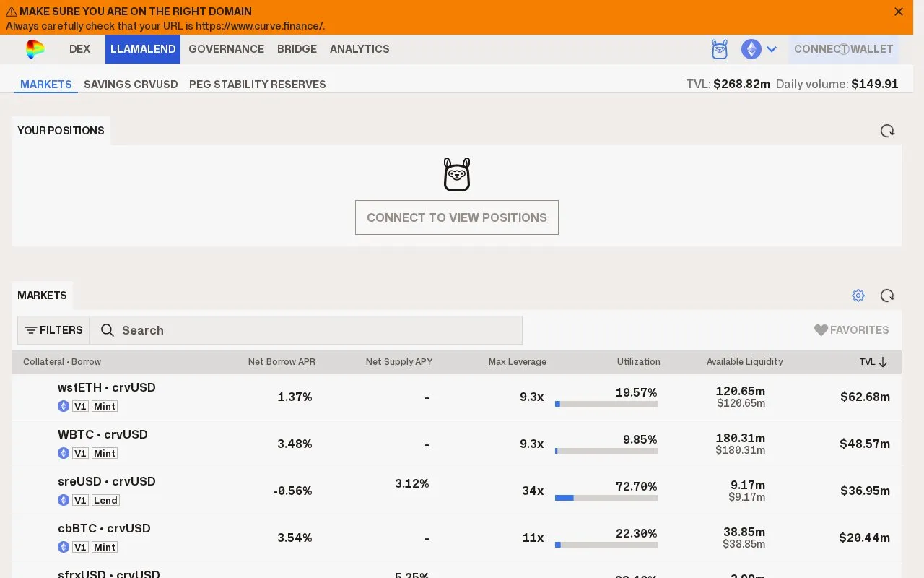Click the Ethereum chain icon in cbBTC row
Viewport: 924px width, 578px height.
[64, 547]
